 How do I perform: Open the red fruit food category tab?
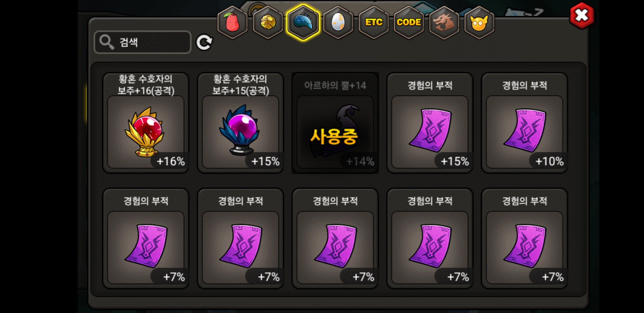[232, 22]
